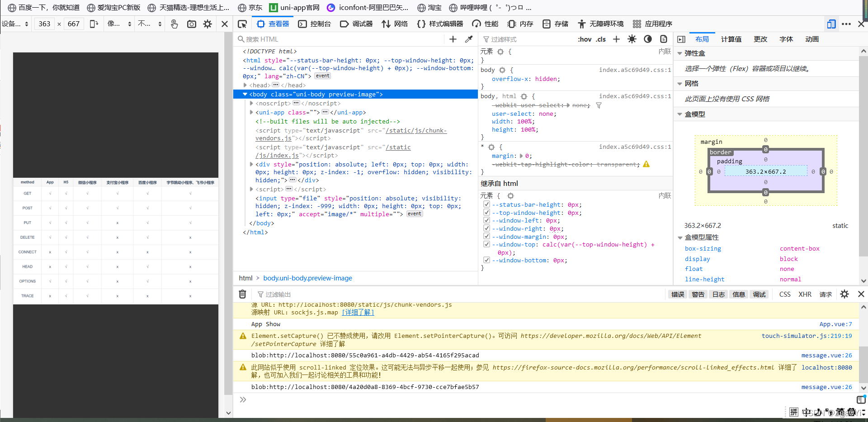Switch to the 控制台 console tab
The width and height of the screenshot is (868, 422).
coord(315,24)
